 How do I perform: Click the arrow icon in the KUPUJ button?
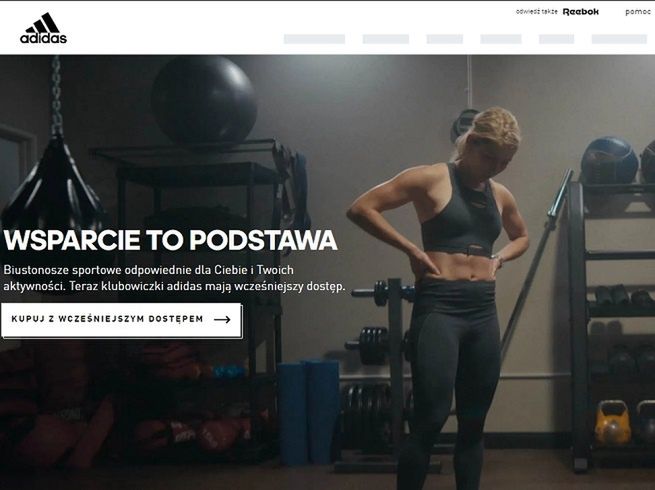pos(222,320)
